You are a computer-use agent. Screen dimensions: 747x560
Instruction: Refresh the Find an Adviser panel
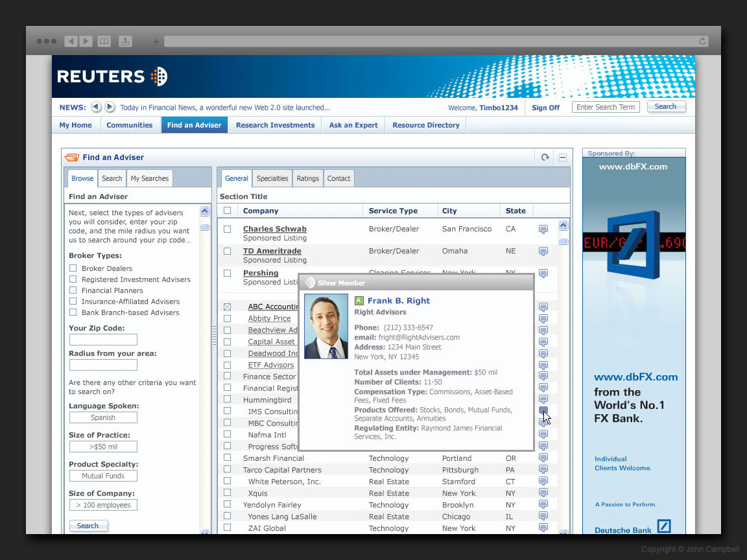[x=545, y=157]
